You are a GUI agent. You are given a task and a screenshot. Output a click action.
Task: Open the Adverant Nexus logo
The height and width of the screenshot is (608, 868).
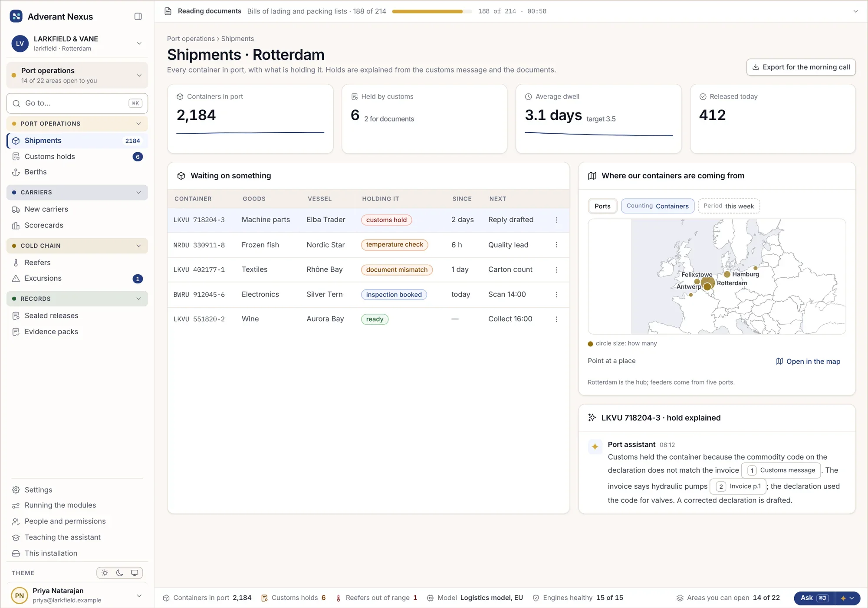[16, 16]
